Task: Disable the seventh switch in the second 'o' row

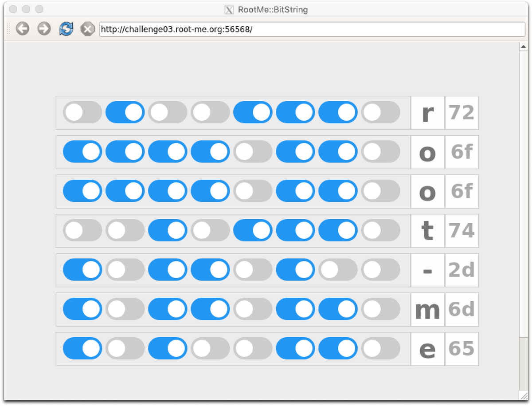Action: click(x=338, y=191)
